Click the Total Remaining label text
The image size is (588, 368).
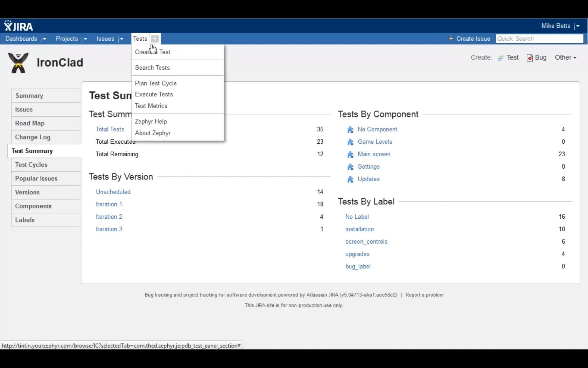pos(117,154)
